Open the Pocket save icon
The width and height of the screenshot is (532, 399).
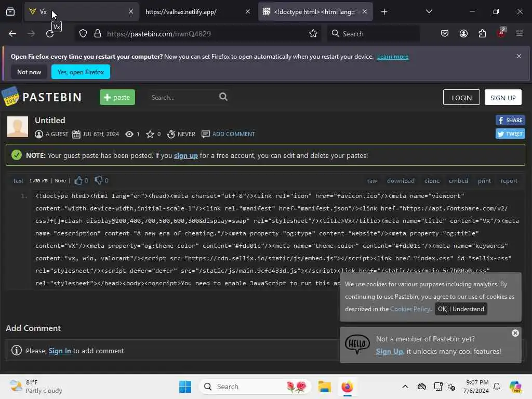point(445,34)
